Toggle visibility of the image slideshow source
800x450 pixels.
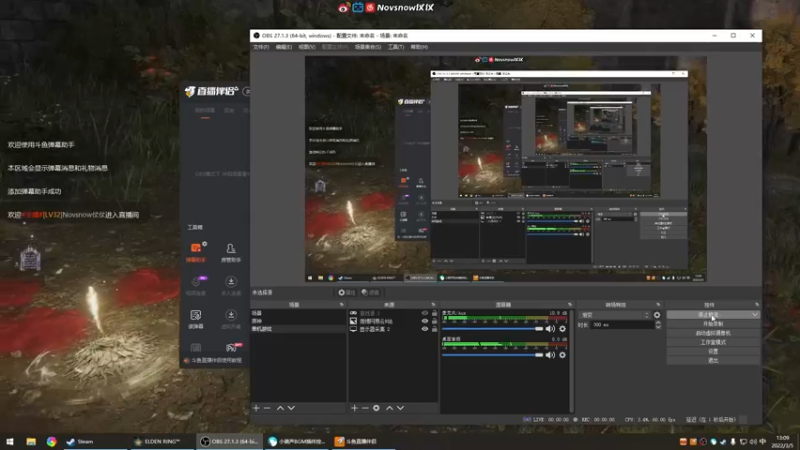click(x=424, y=321)
